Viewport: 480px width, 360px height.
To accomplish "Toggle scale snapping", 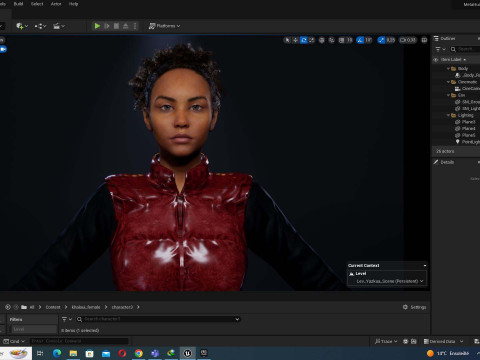I will point(381,40).
